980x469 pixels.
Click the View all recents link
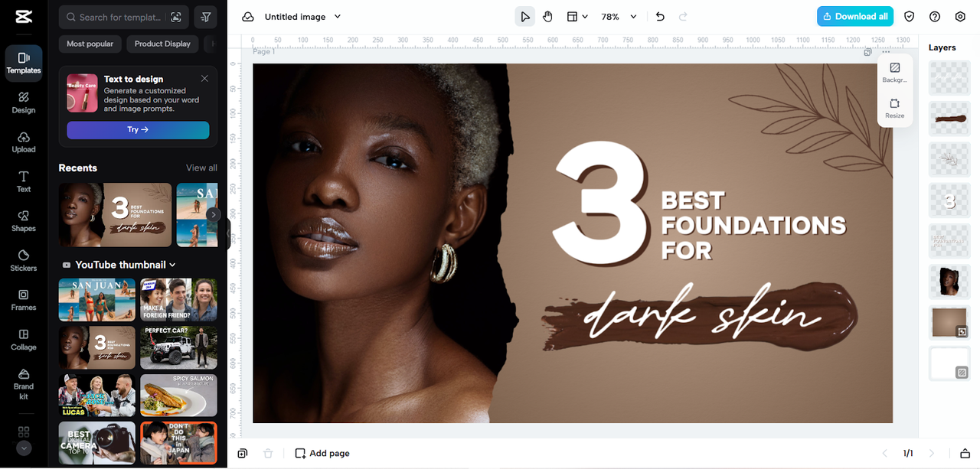tap(201, 168)
